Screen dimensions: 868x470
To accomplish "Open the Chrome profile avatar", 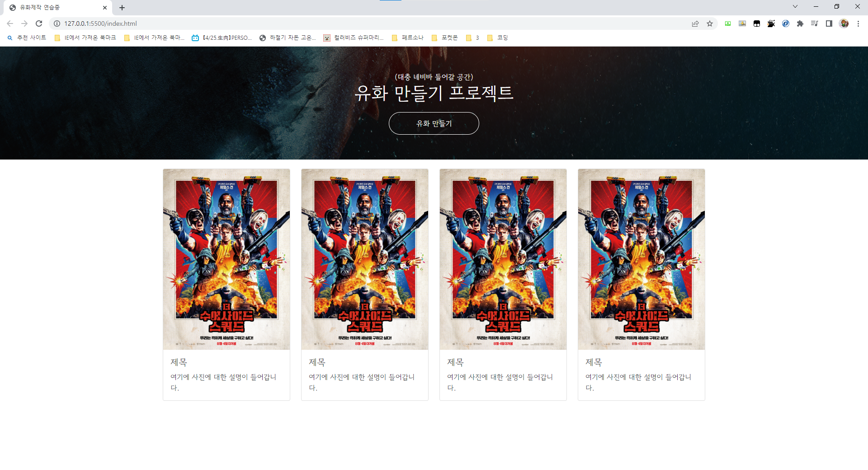I will pos(844,23).
